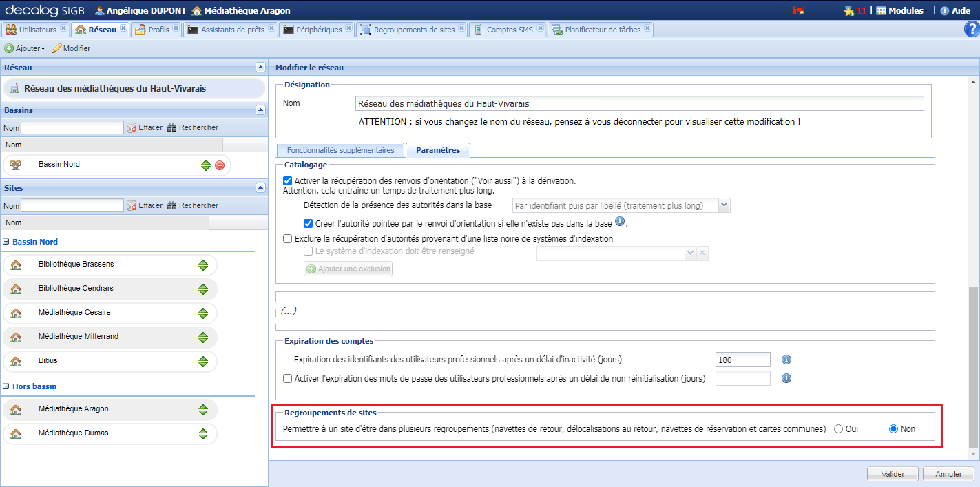Click the Valider button

893,474
